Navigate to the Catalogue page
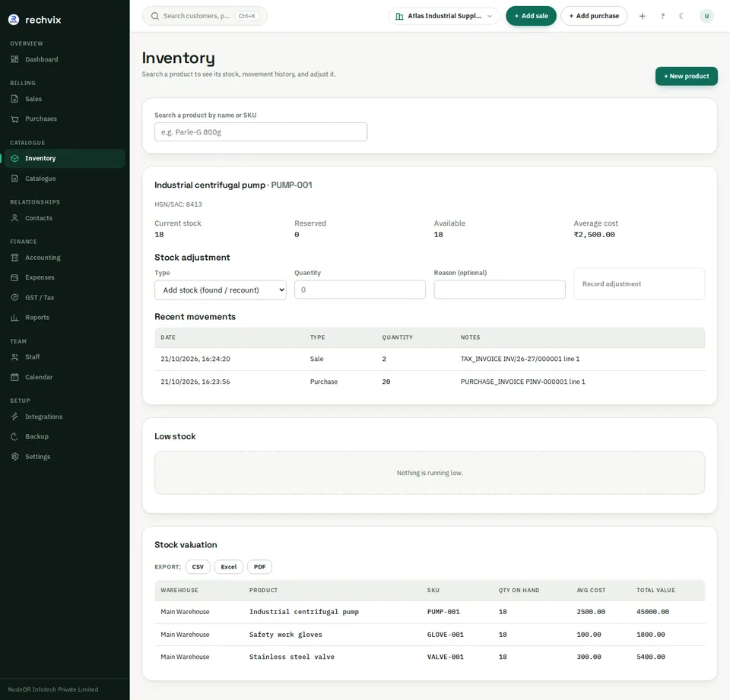This screenshot has width=730, height=700. point(64,179)
